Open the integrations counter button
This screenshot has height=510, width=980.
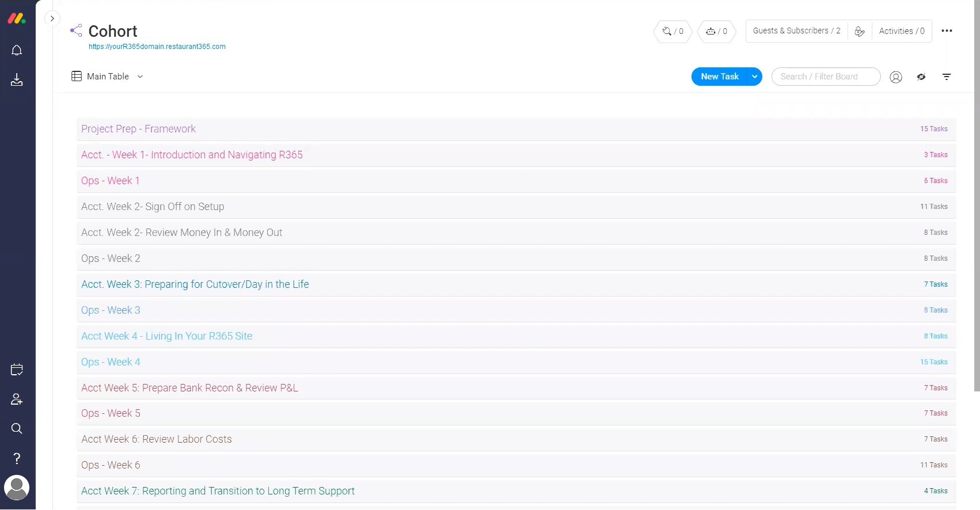coord(673,31)
